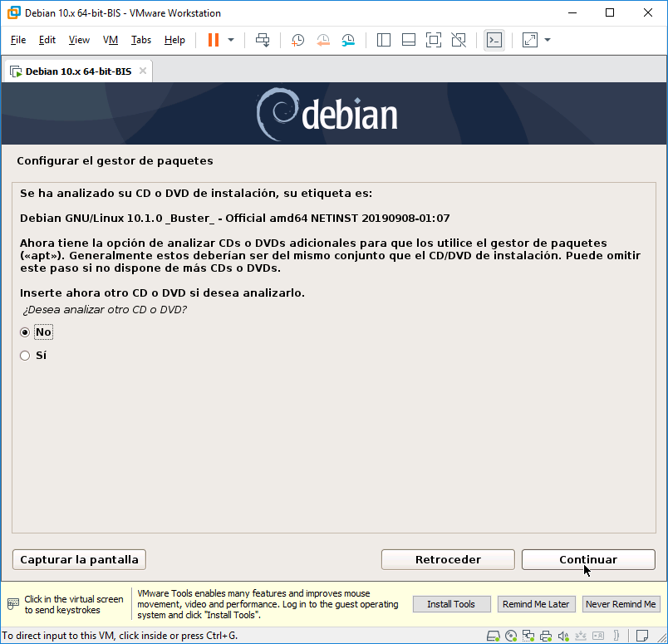668x644 pixels.
Task: Click the grayed-out download arrows status icon
Action: [581, 636]
